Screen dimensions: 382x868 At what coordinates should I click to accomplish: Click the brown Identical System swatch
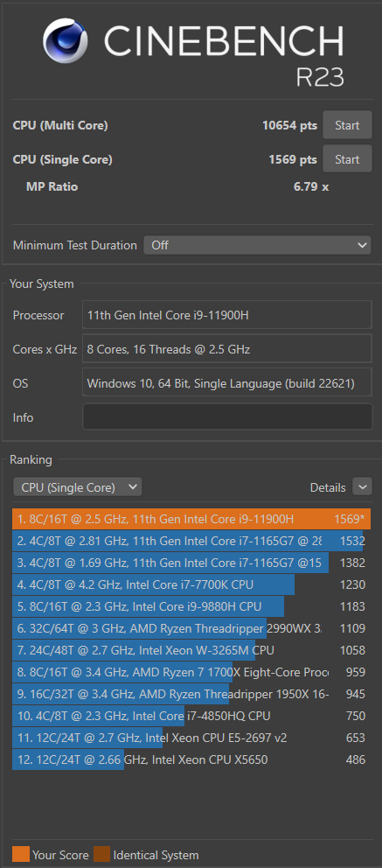click(x=101, y=854)
